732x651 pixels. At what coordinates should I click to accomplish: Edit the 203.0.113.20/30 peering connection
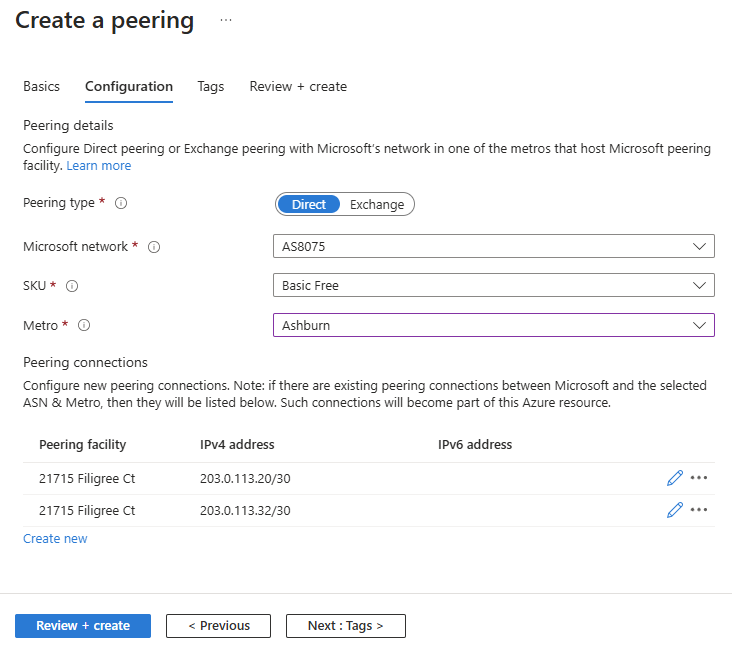[x=674, y=478]
